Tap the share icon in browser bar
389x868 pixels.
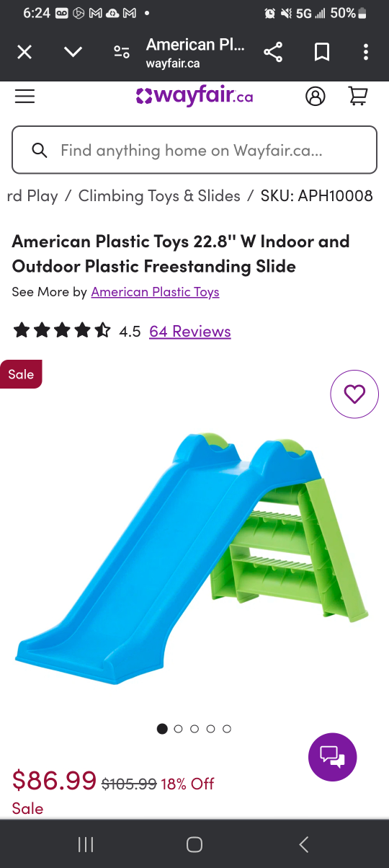coord(273,52)
